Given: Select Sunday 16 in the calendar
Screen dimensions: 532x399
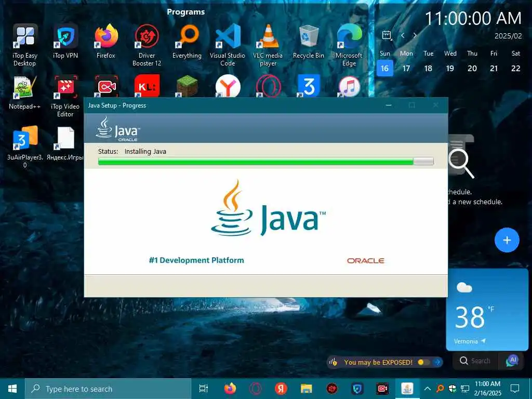Looking at the screenshot, I should pos(385,68).
